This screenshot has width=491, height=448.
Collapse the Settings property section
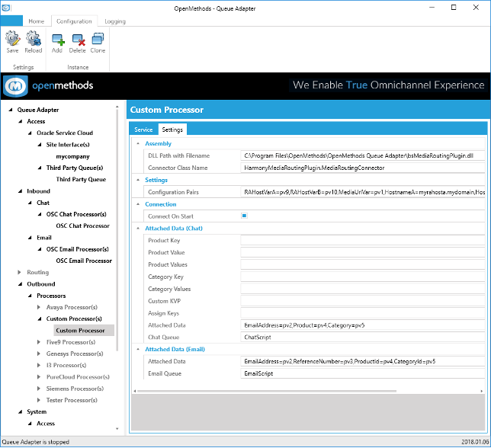(138, 180)
